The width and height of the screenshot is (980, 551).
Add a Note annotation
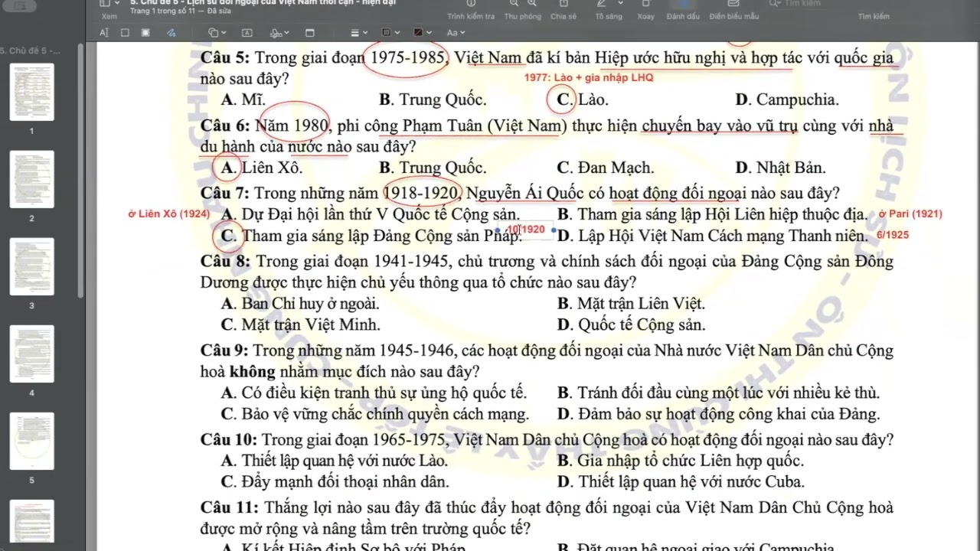[x=310, y=33]
